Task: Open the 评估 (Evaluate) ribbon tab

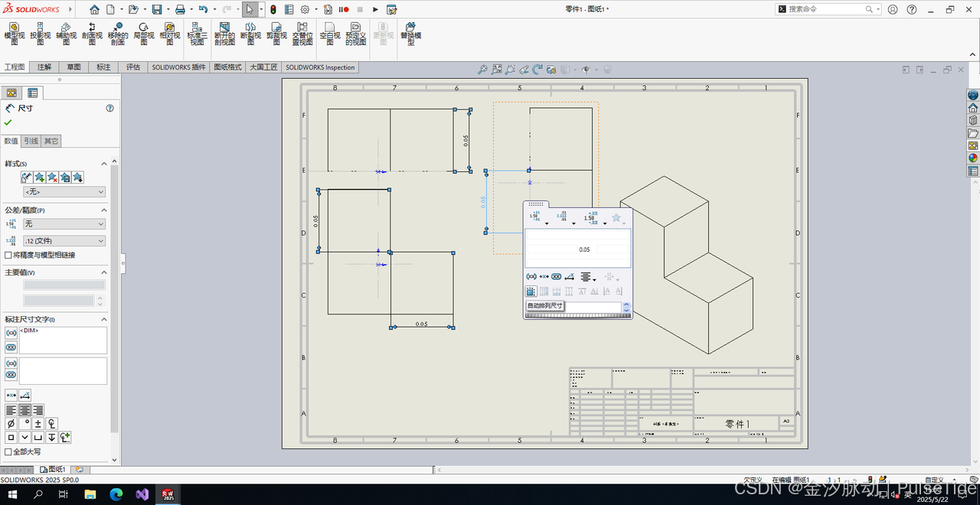Action: [133, 67]
